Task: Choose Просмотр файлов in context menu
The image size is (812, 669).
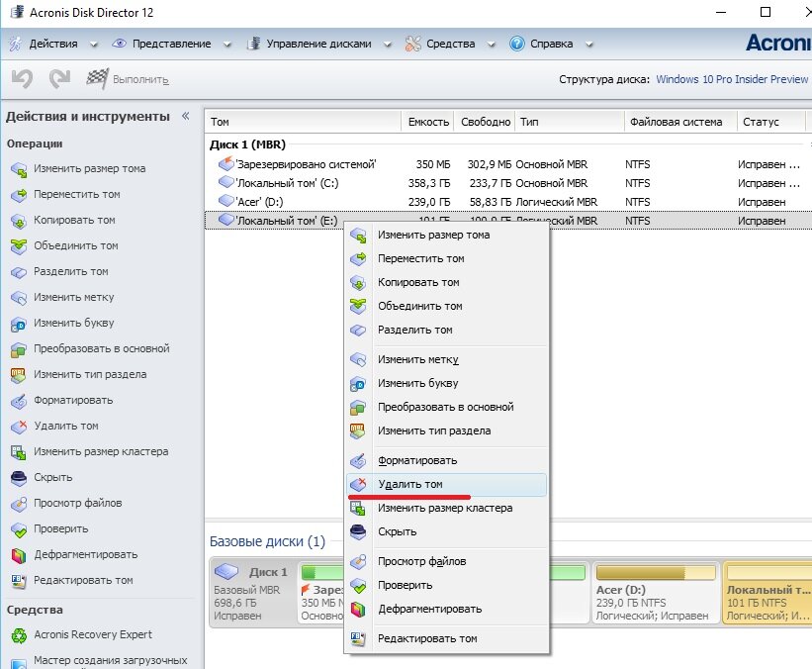Action: point(446,562)
